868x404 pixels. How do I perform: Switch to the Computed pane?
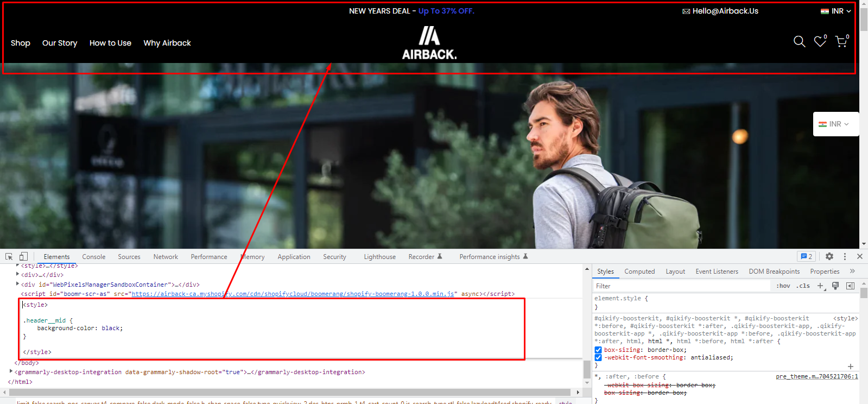[639, 272]
